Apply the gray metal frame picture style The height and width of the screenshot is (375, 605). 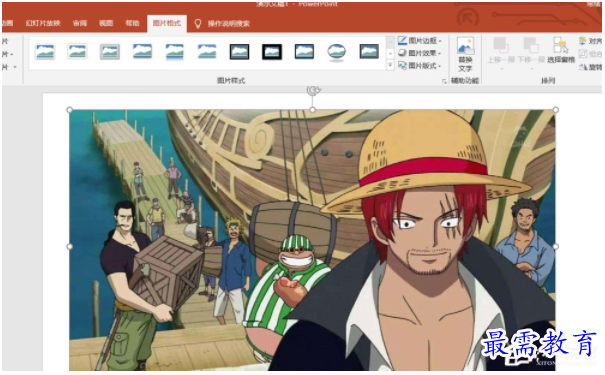110,51
